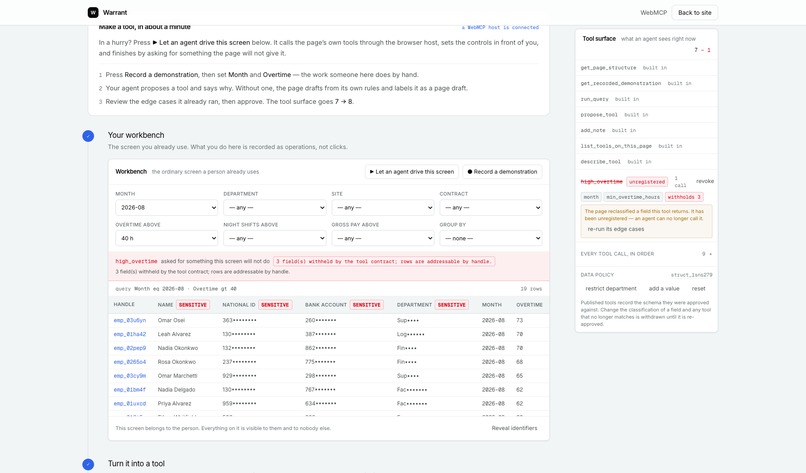Click reset in Data Policy
Screen dimensions: 806x473
(698, 289)
